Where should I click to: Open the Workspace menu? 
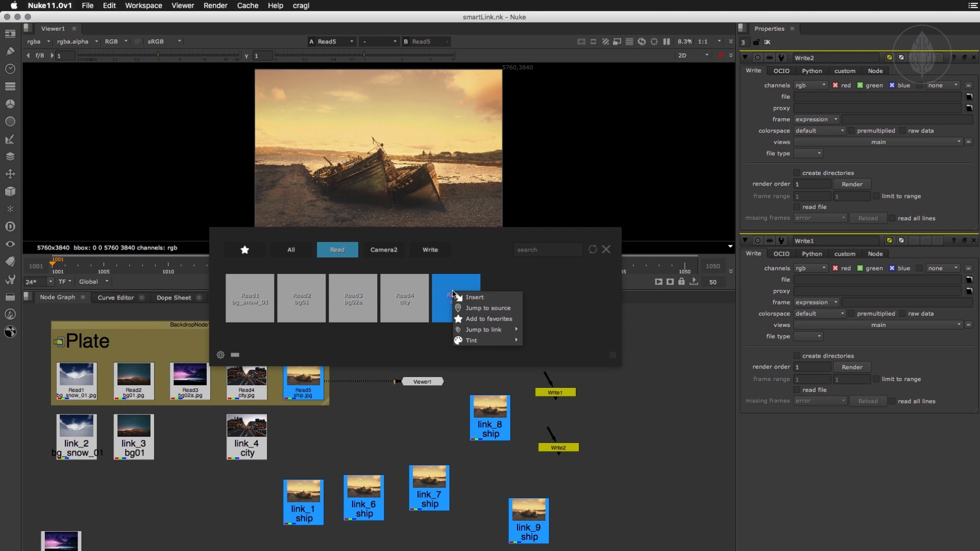pyautogui.click(x=143, y=6)
